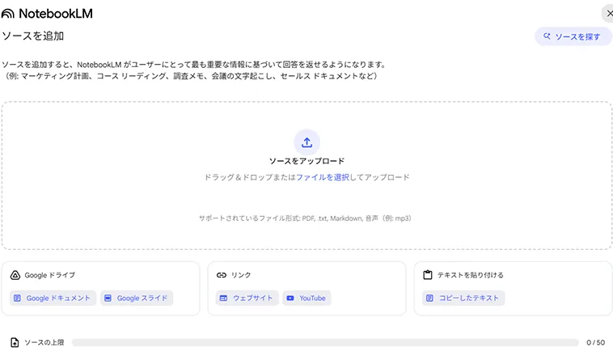
Task: Click the ソースをアップロード heading
Action: coord(306,161)
